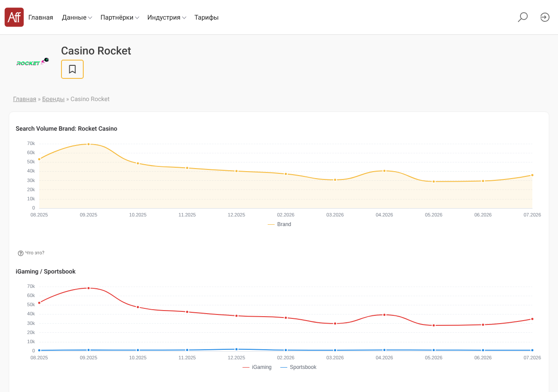
Task: Expand the Индустрия dropdown menu
Action: coord(167,17)
